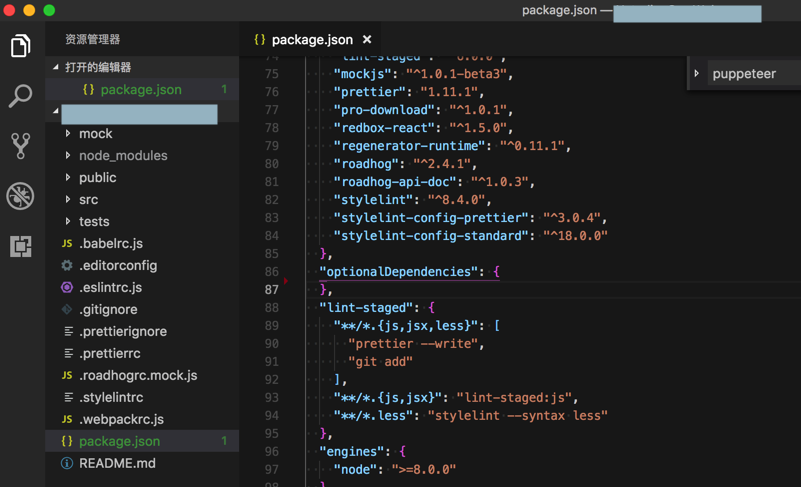The width and height of the screenshot is (801, 487).
Task: Open the Source Control view icon
Action: pyautogui.click(x=20, y=146)
